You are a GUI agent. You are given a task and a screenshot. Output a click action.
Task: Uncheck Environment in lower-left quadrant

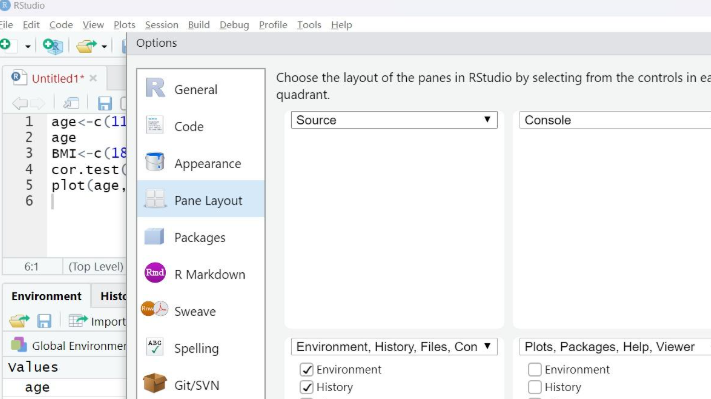click(x=307, y=370)
